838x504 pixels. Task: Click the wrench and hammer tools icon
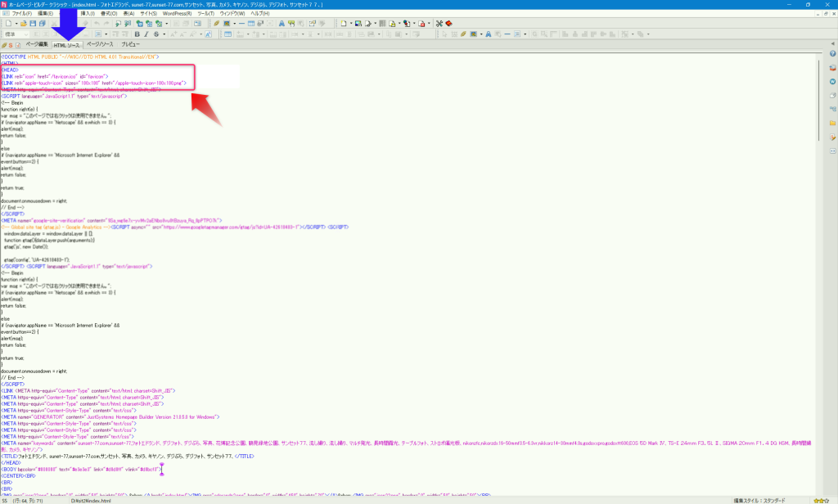tap(439, 24)
